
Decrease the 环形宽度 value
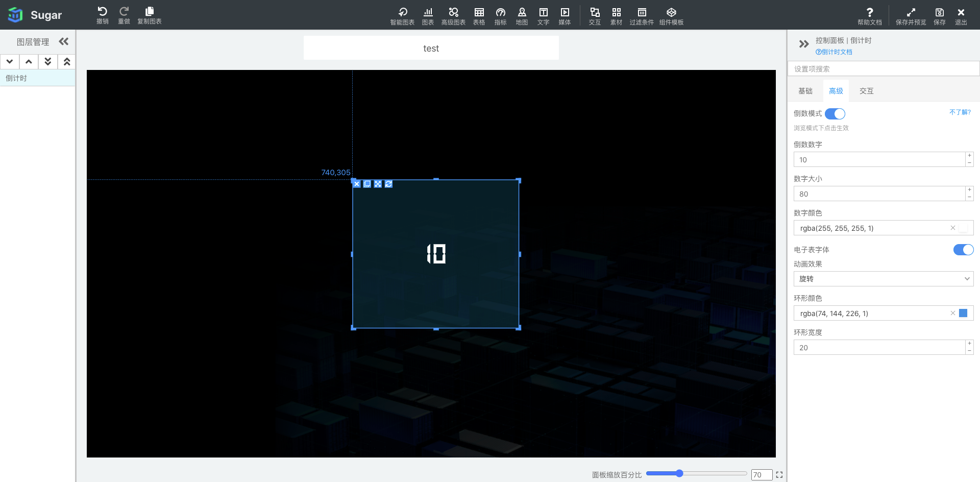[x=969, y=351]
